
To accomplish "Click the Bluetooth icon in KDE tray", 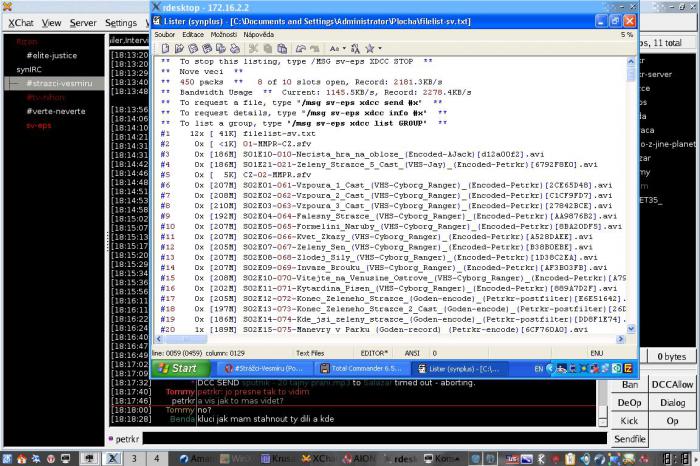I will tap(541, 459).
